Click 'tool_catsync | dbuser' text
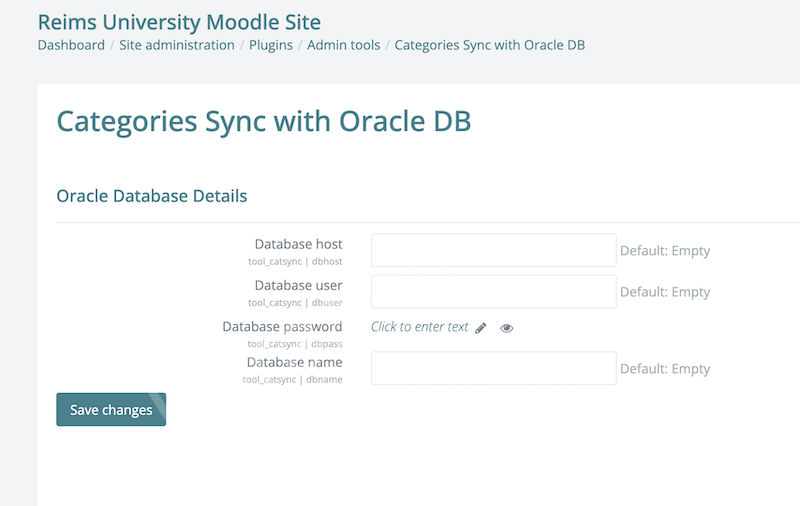Viewport: 800px width, 506px height. 295,302
